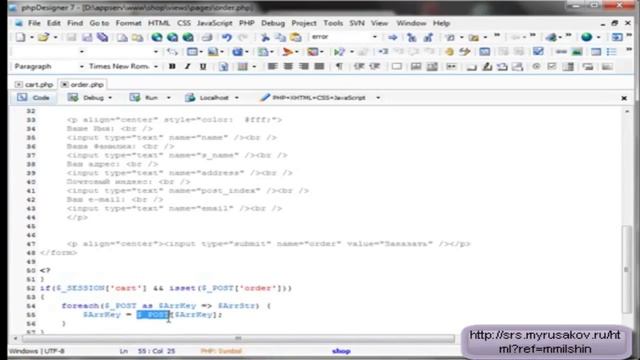The height and width of the screenshot is (360, 640).
Task: Click the Open folder icon
Action: (43, 38)
